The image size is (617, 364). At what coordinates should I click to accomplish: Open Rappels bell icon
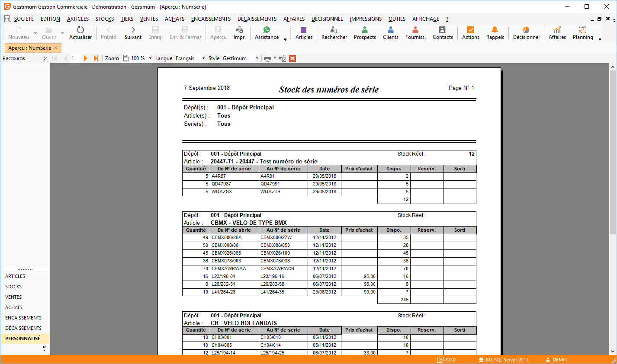pos(495,30)
